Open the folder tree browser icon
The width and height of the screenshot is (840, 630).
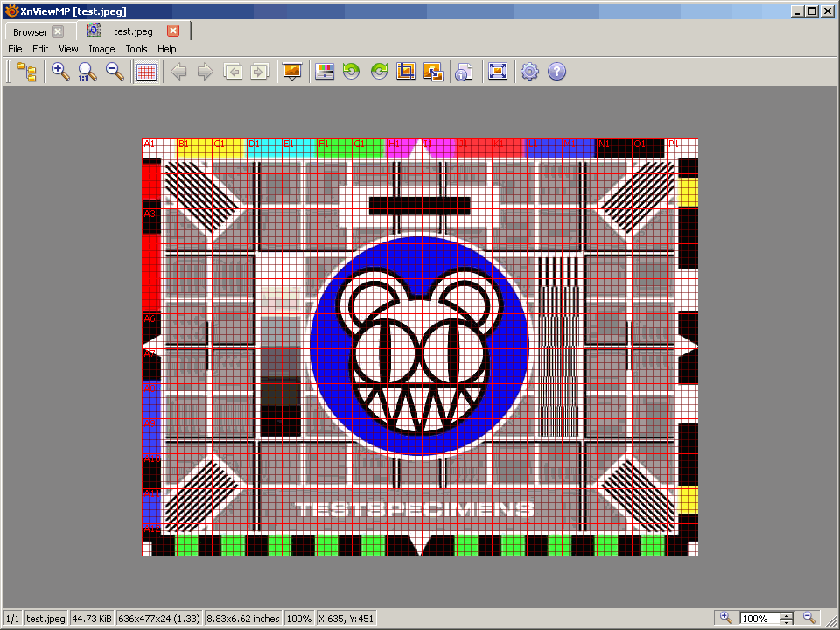click(x=27, y=71)
